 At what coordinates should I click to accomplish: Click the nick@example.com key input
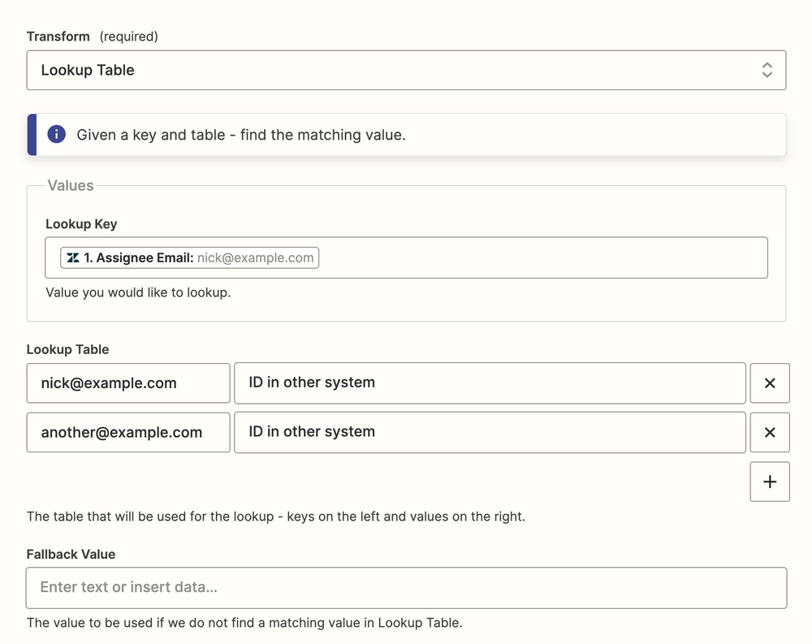(127, 383)
